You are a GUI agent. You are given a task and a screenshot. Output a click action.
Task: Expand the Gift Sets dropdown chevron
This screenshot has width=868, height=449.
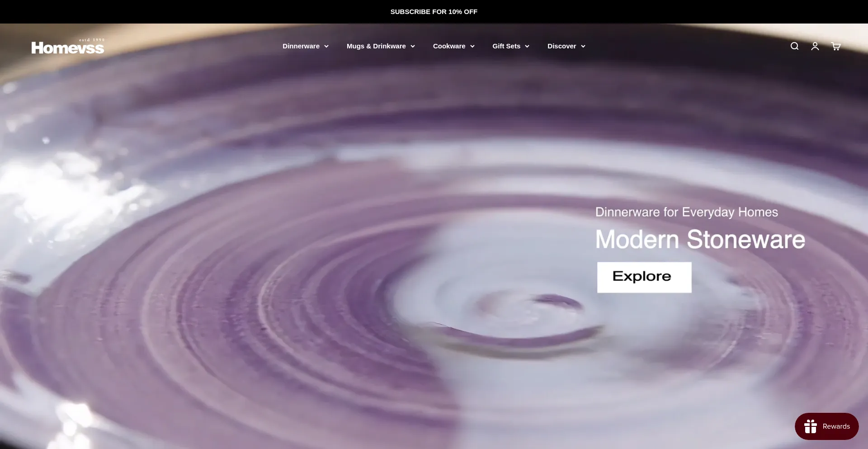tap(527, 47)
